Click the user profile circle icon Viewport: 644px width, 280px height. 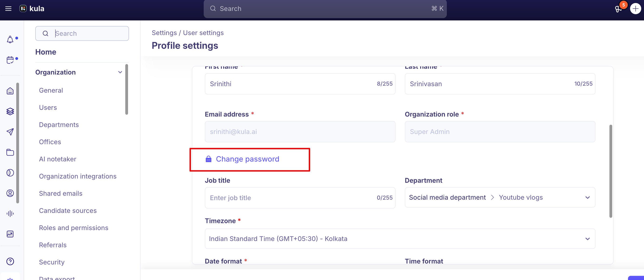(10, 193)
